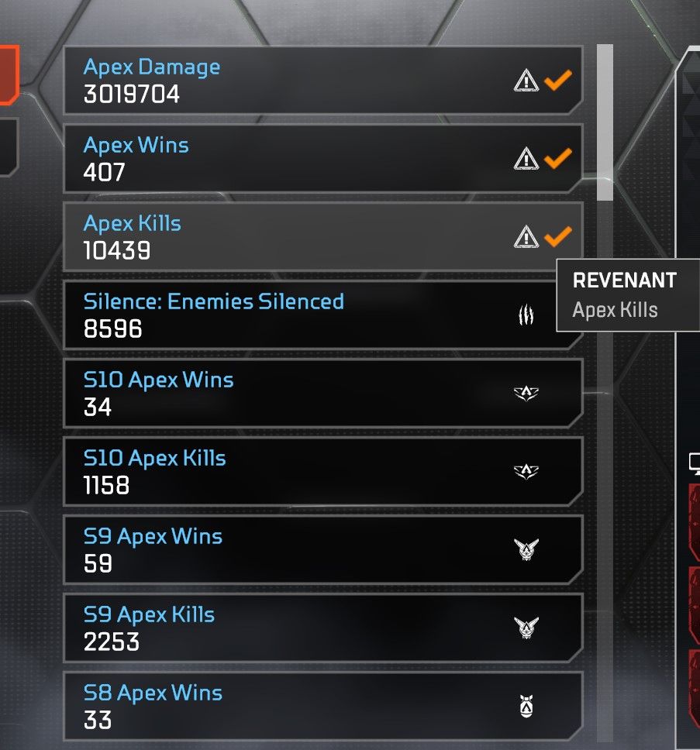Click the season emblem on S10 Apex Kills
The height and width of the screenshot is (750, 700).
click(x=526, y=471)
